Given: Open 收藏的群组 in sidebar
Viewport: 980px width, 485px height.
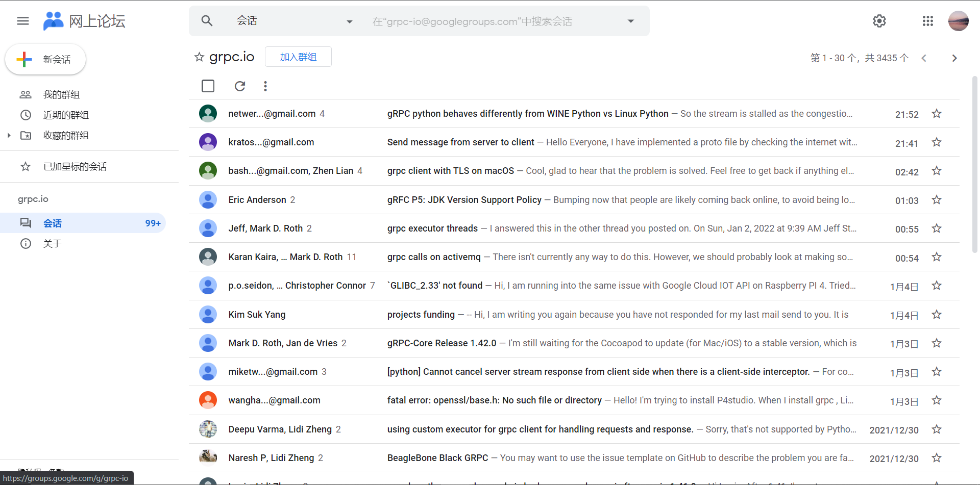Looking at the screenshot, I should pos(66,135).
